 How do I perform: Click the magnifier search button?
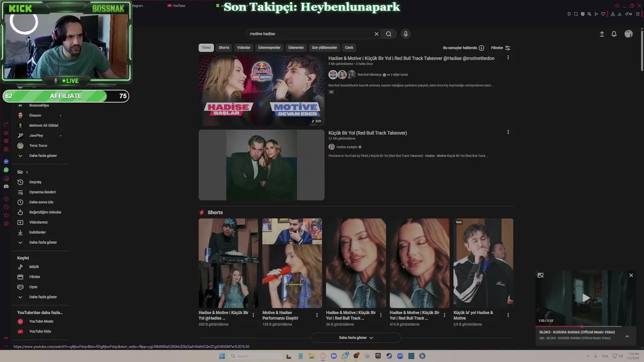[x=388, y=34]
